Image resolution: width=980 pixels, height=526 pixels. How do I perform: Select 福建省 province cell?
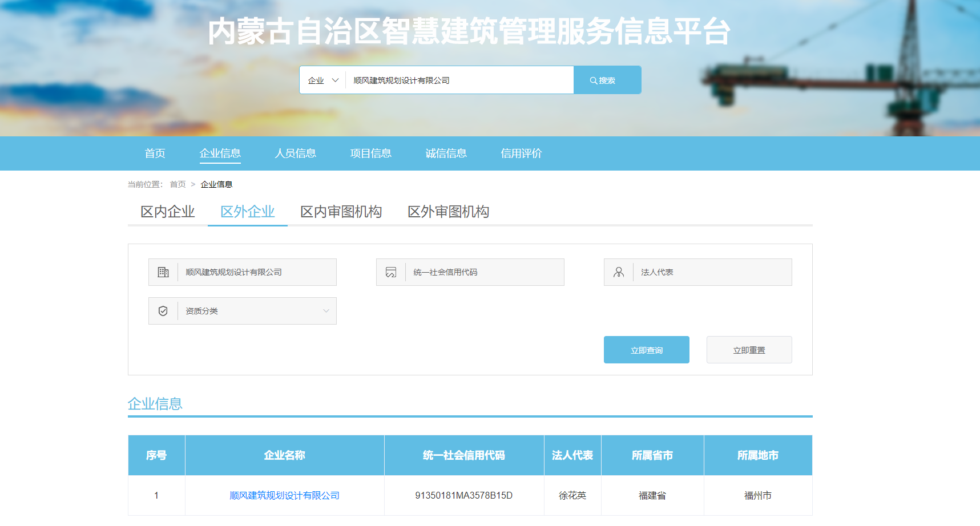(x=652, y=495)
